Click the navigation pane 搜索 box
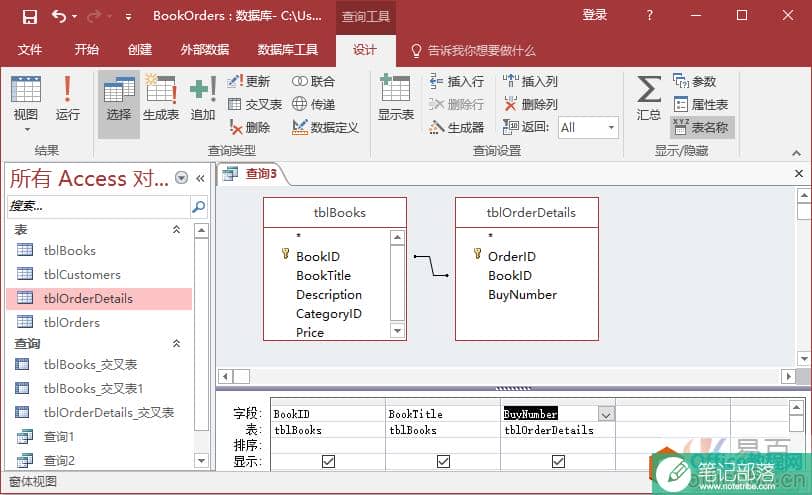The height and width of the screenshot is (495, 812). tap(98, 207)
